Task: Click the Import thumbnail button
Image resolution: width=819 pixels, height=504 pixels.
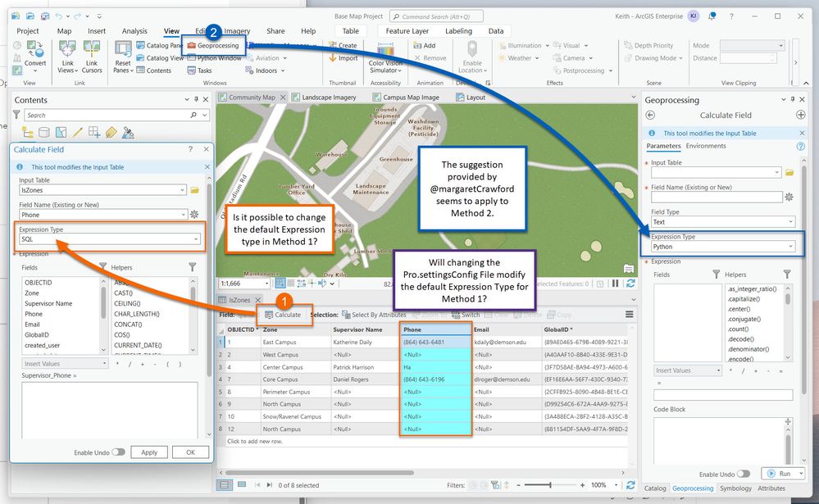Action: (x=344, y=58)
